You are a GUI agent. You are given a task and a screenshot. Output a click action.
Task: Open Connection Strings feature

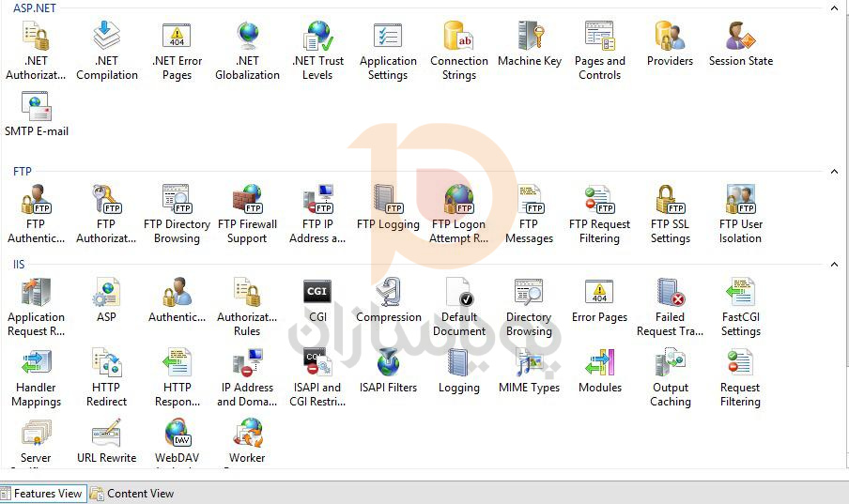tap(459, 51)
